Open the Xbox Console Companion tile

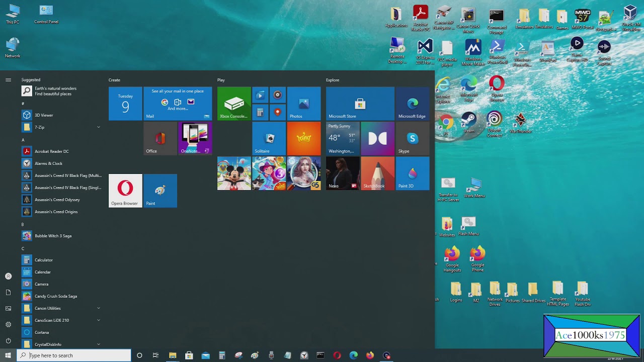tap(234, 104)
